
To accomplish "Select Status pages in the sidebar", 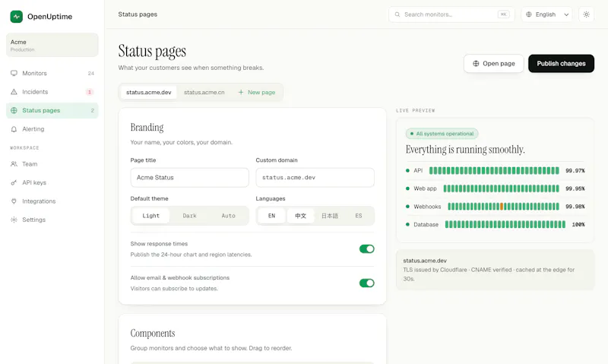I will pos(52,110).
